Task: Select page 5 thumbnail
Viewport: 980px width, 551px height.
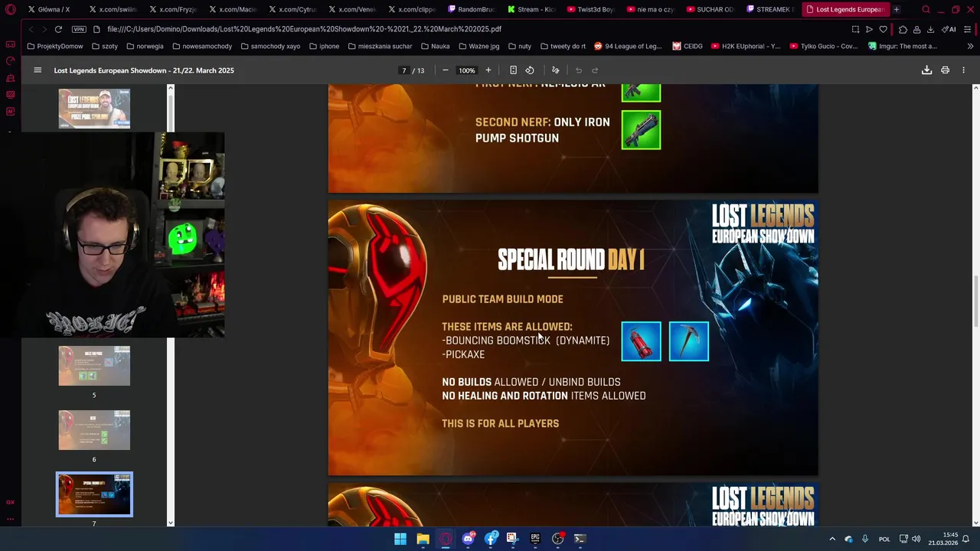Action: pyautogui.click(x=94, y=366)
